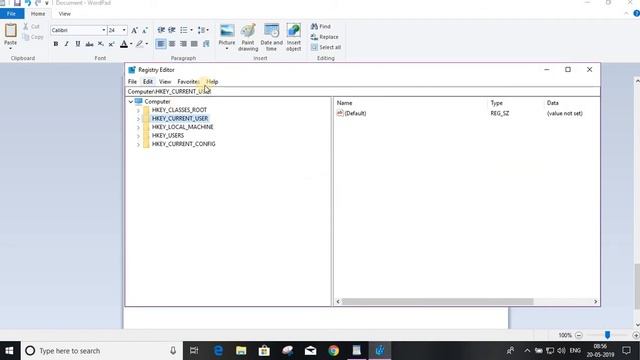Select Center alignment in WordPad
Viewport: 640px width, 360px height.
coord(172,44)
